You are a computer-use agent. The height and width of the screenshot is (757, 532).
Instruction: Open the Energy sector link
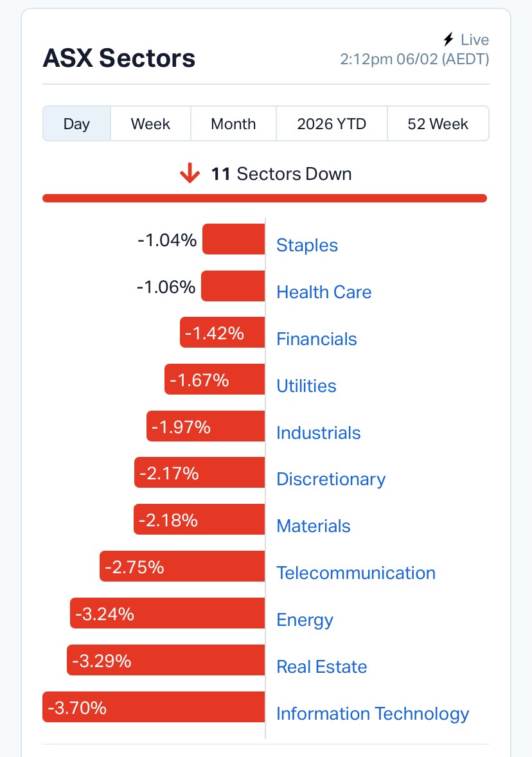point(305,619)
